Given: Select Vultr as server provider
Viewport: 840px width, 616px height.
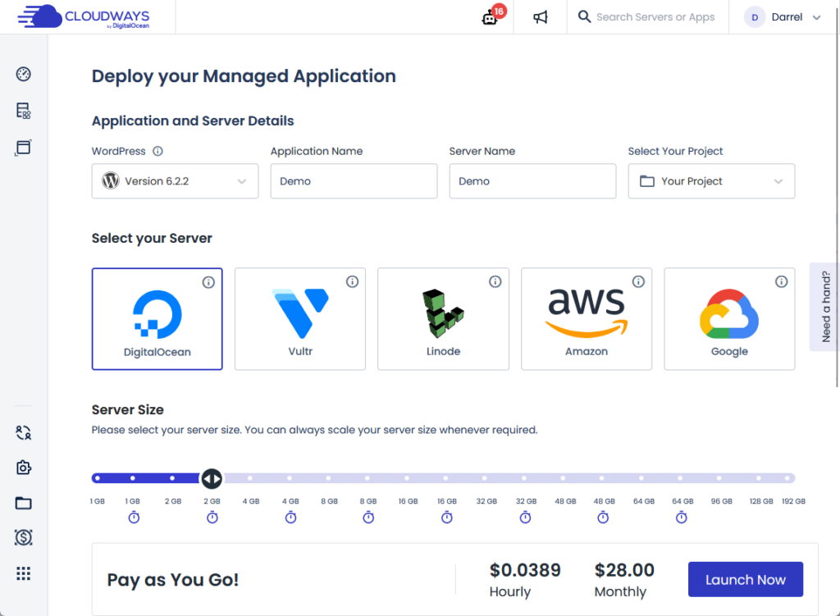Looking at the screenshot, I should coord(300,319).
